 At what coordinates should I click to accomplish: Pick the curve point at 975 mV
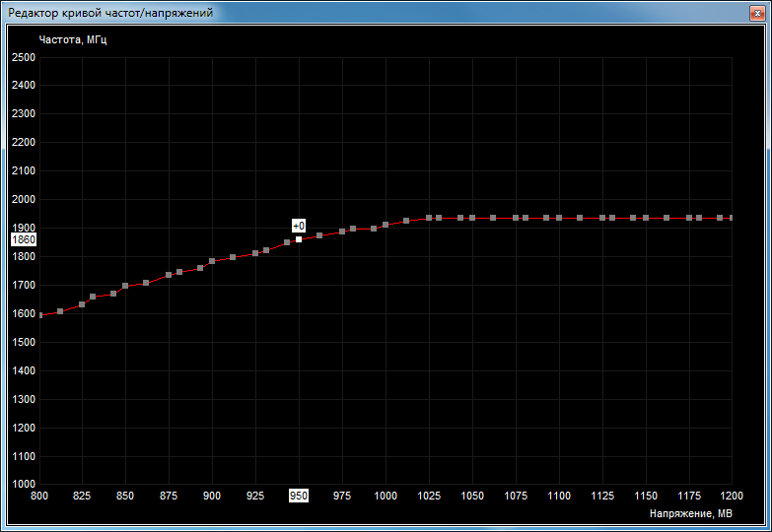342,232
